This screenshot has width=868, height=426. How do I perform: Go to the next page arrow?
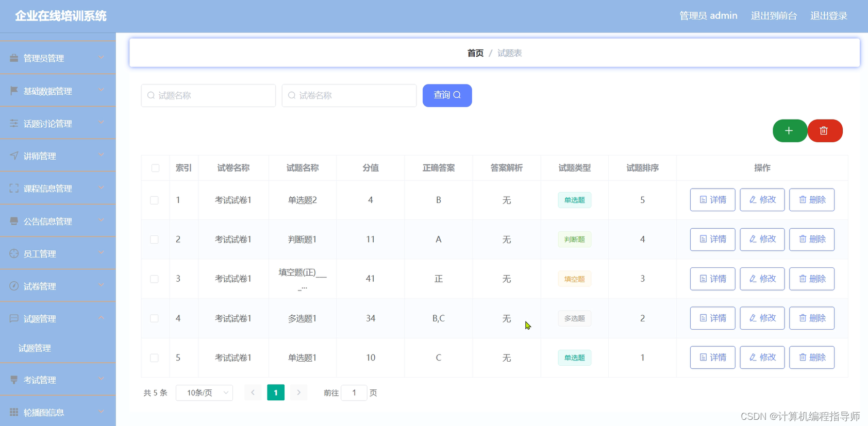pos(298,393)
